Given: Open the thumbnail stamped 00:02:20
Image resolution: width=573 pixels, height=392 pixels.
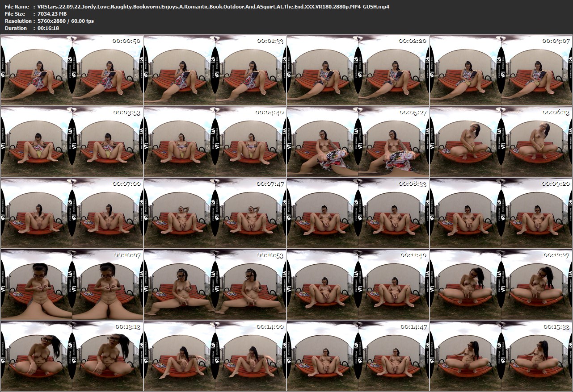Looking at the screenshot, I should (358, 70).
